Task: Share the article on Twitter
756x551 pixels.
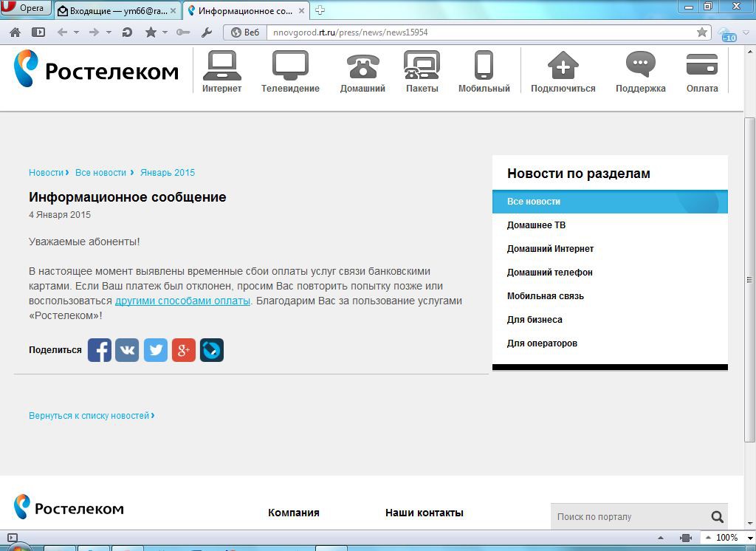Action: point(156,350)
